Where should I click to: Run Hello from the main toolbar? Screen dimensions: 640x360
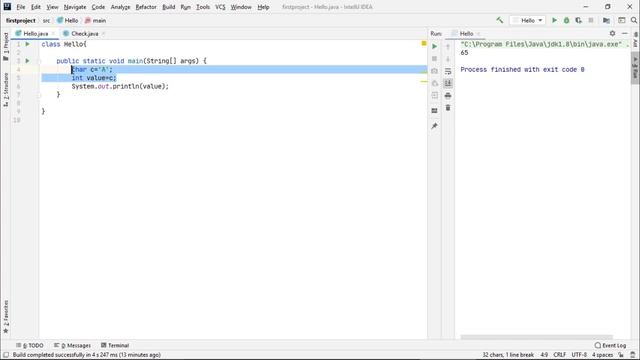coord(554,20)
